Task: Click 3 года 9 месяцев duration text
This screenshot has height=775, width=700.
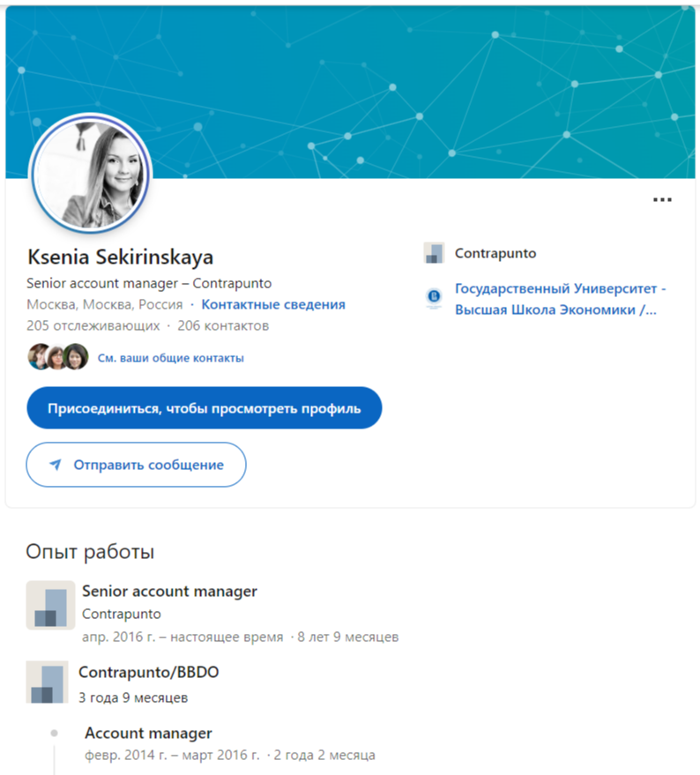Action: (x=133, y=697)
